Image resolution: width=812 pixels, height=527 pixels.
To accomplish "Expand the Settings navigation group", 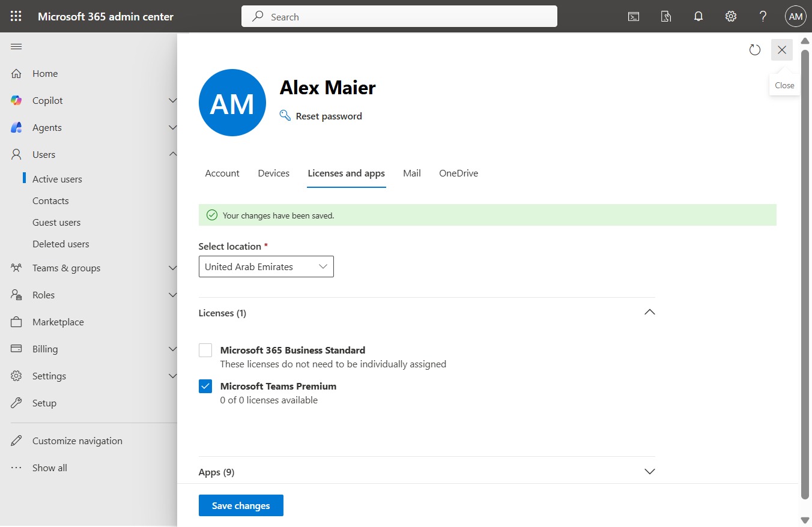I will pos(172,376).
